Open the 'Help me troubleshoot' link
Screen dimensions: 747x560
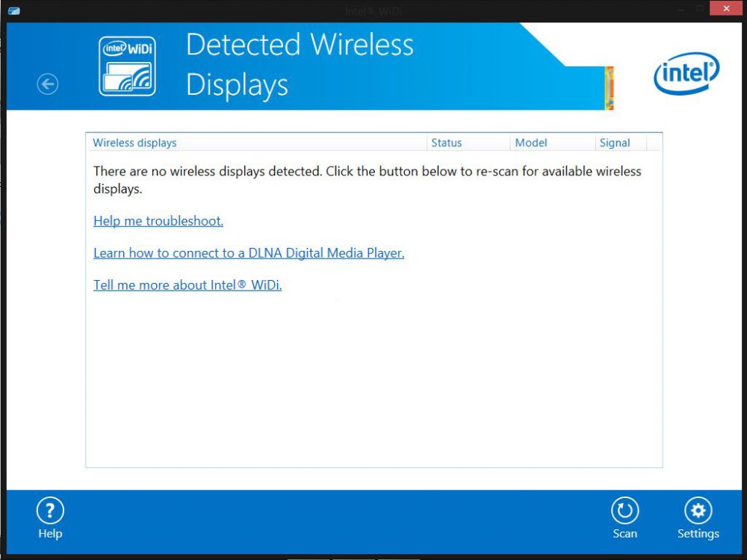[158, 221]
